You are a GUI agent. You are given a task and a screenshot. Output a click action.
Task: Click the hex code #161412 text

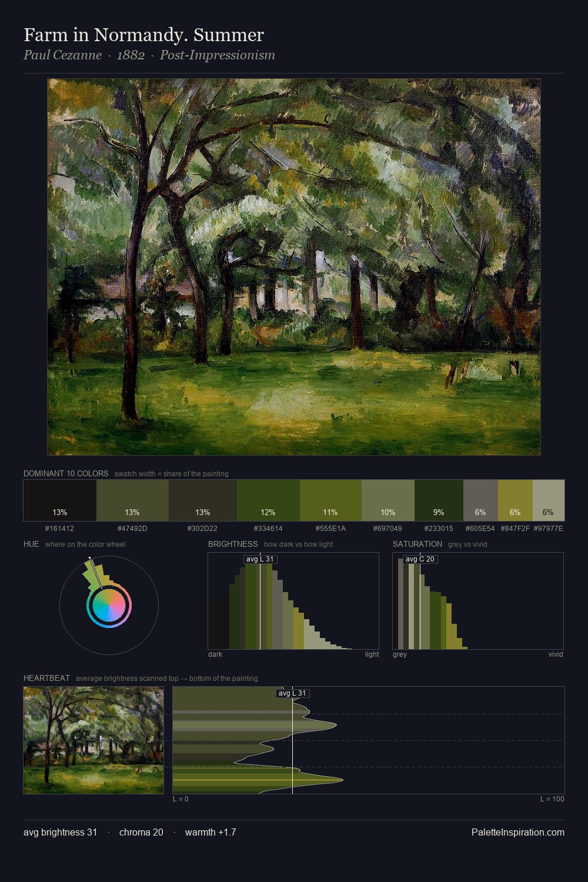[x=59, y=529]
